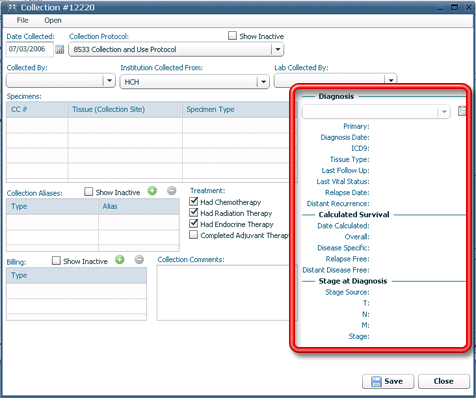Image resolution: width=476 pixels, height=398 pixels.
Task: Click the Primary: label
Action: 356,126
